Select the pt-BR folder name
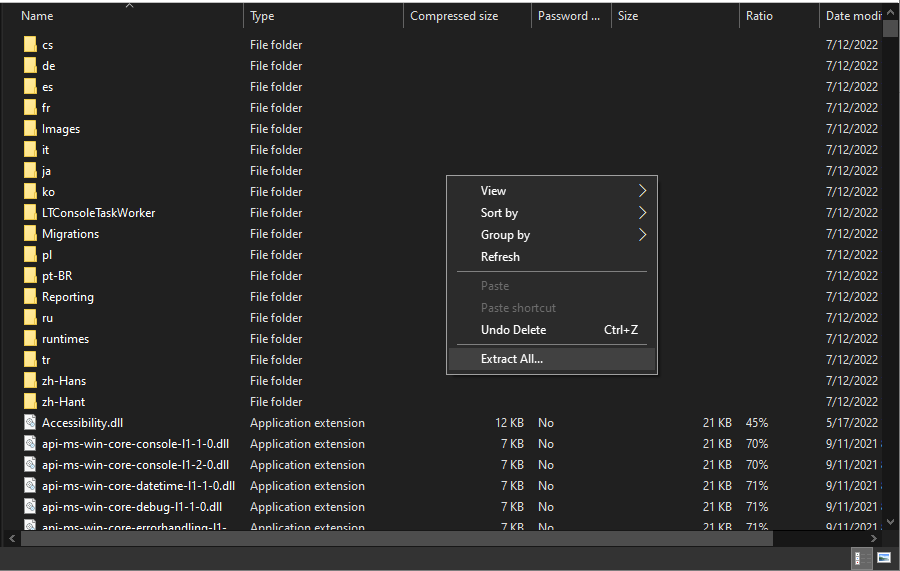 (x=57, y=275)
